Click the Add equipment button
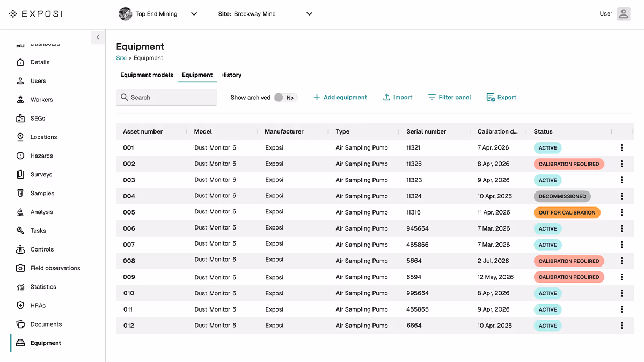 340,98
